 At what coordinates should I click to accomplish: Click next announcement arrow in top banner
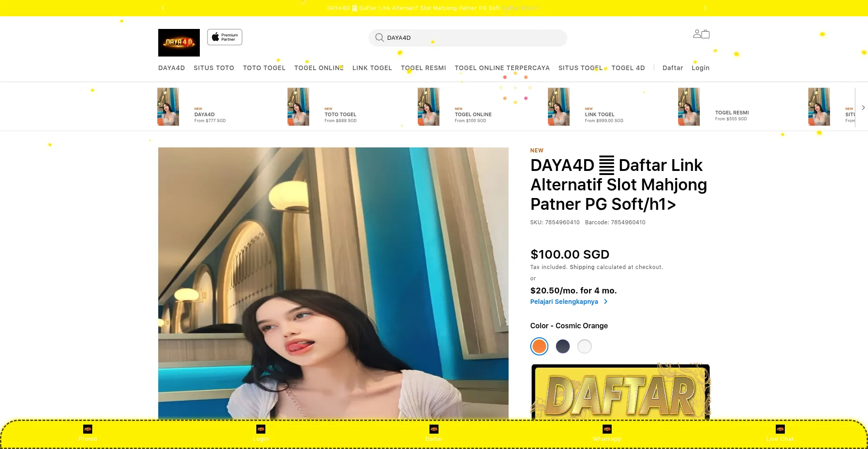click(705, 8)
